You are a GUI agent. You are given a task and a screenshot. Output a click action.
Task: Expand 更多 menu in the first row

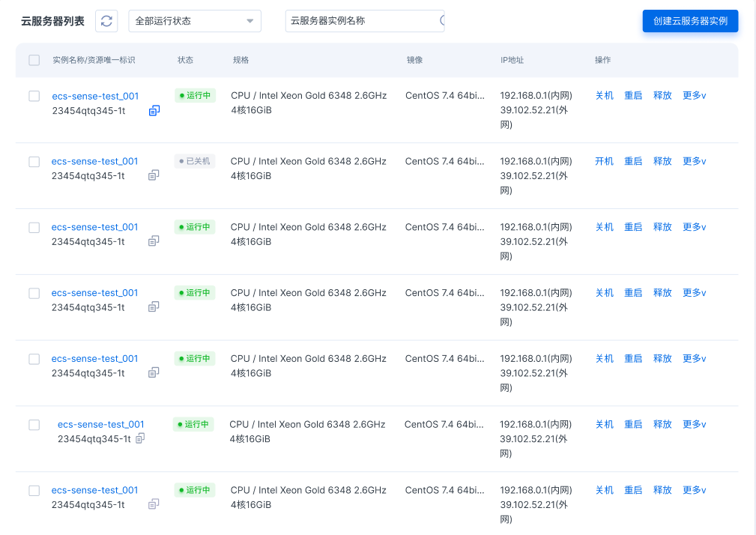(x=694, y=96)
